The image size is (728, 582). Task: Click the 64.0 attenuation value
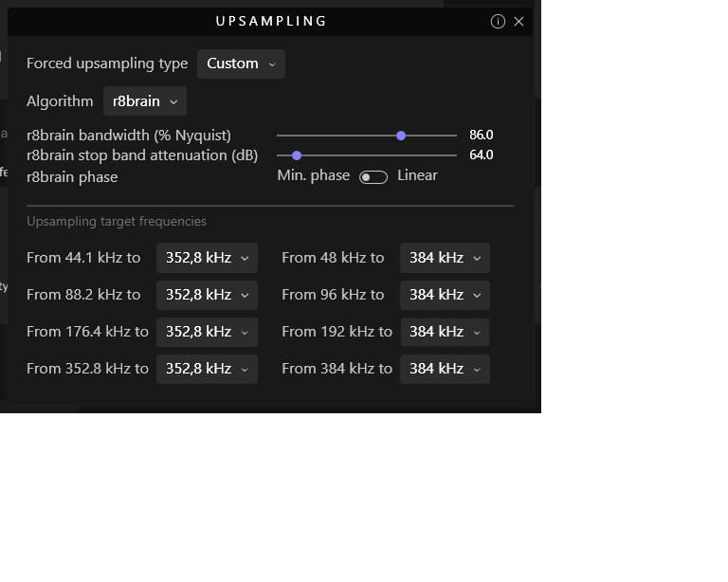point(481,155)
